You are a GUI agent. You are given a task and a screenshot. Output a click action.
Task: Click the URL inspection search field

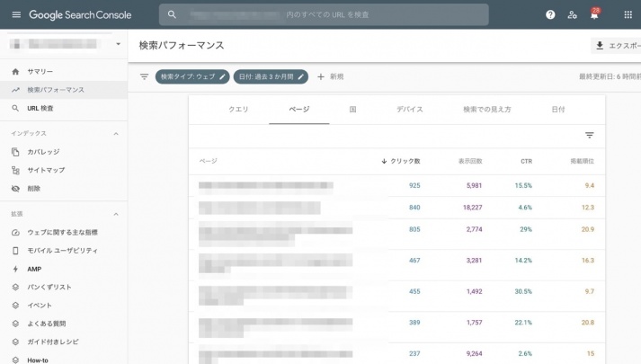point(324,14)
